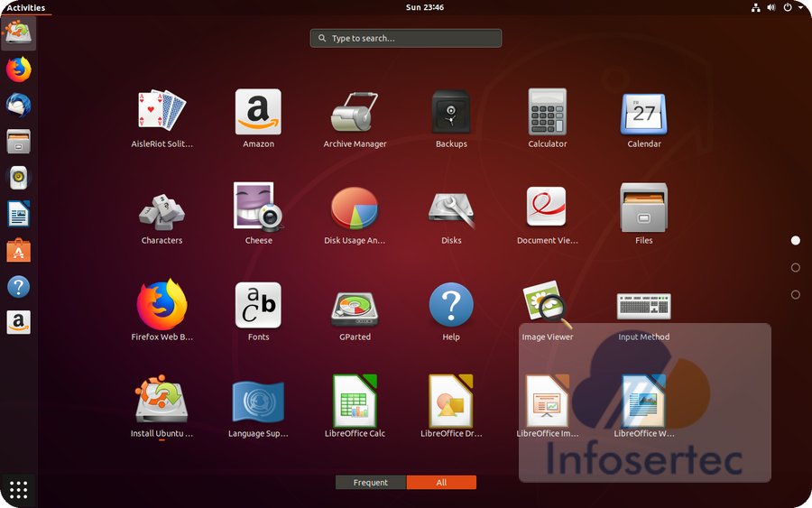Switch to the Frequent tab

(x=371, y=483)
